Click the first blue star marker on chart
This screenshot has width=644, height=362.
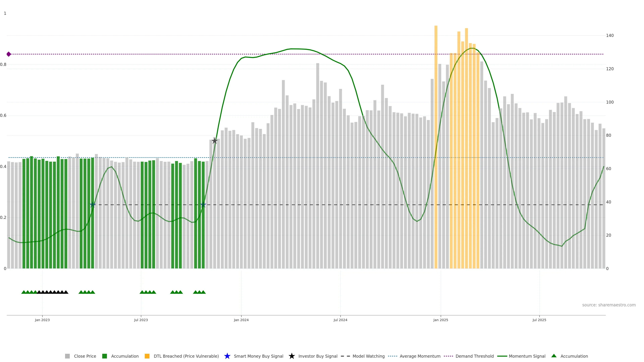click(93, 205)
